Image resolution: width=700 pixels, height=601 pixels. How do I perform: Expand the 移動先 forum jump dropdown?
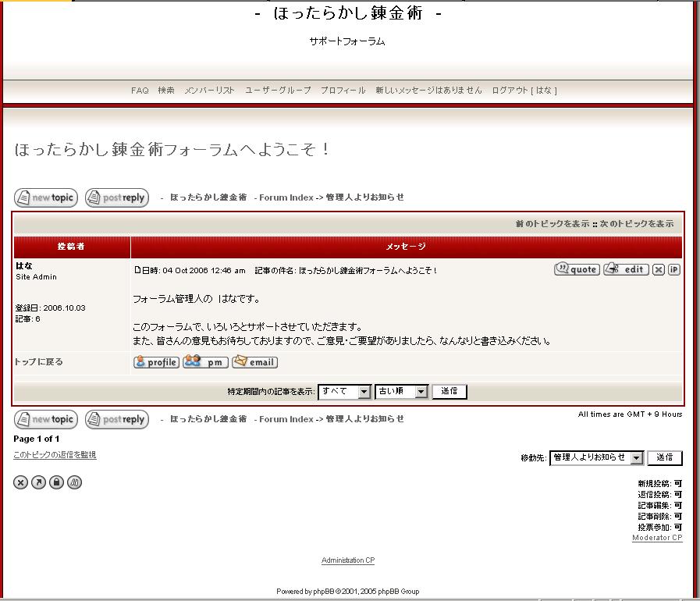pos(596,457)
